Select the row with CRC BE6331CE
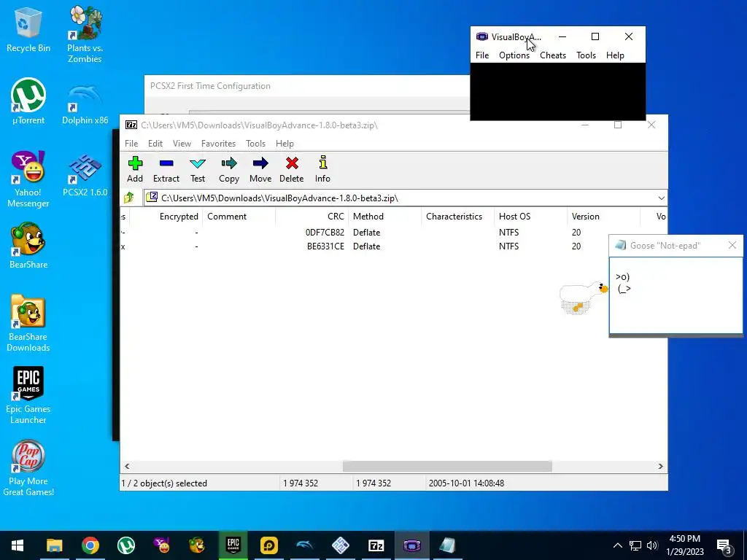The height and width of the screenshot is (560, 747). [363, 246]
